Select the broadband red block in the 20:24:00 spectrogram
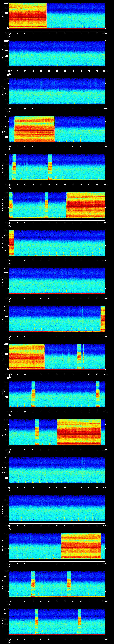 coord(34,129)
